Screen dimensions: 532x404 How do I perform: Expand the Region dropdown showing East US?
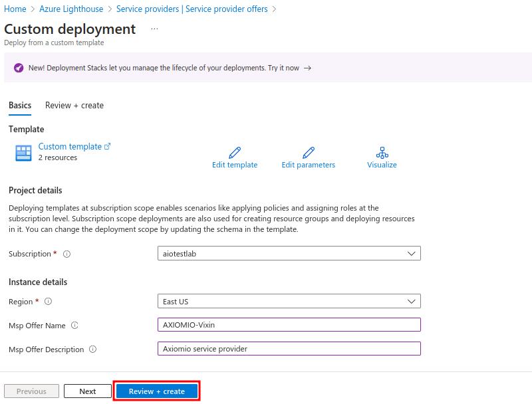(x=289, y=302)
